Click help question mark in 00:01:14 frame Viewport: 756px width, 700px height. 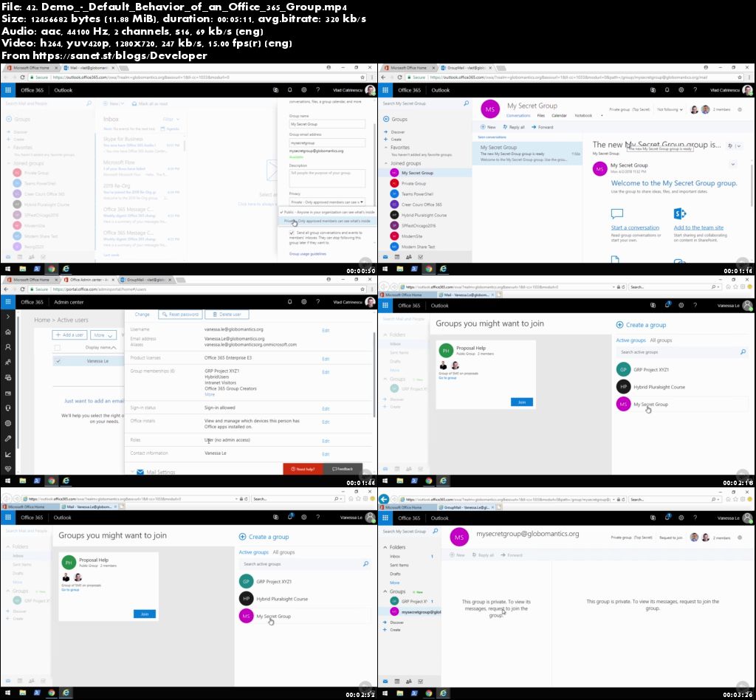(x=695, y=90)
